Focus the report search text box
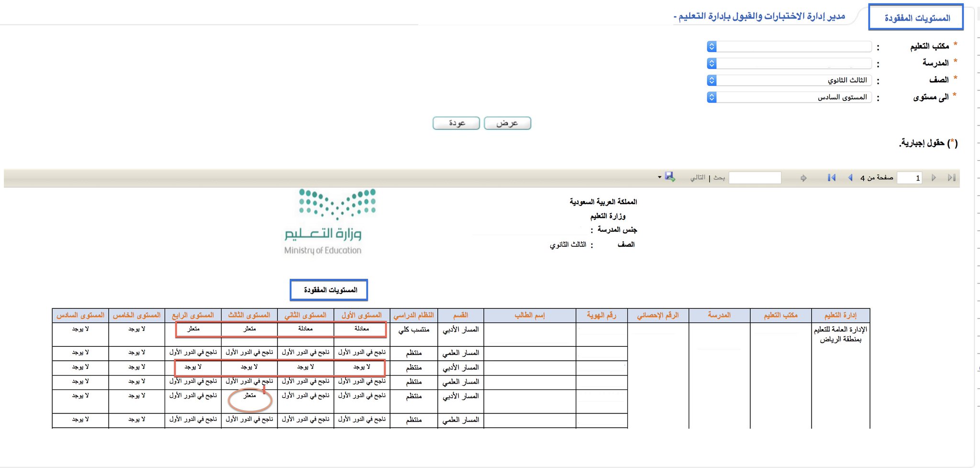Screen dimensions: 980x468 [x=755, y=178]
